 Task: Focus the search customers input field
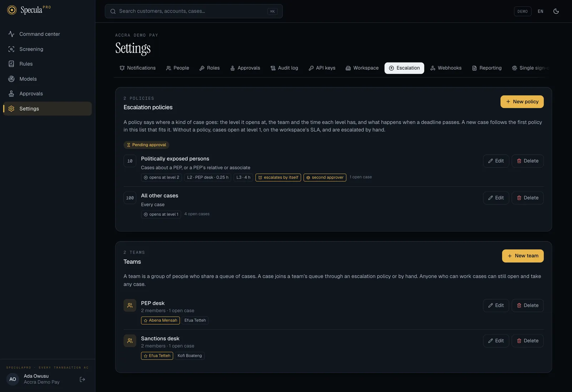194,11
